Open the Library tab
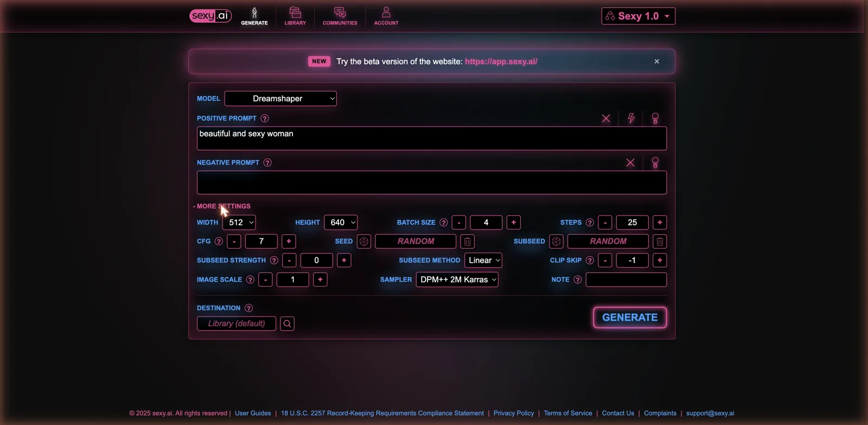868x425 pixels. click(295, 16)
